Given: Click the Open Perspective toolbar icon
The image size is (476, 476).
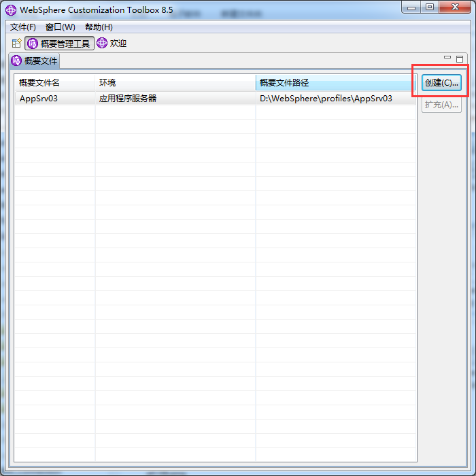Looking at the screenshot, I should 16,43.
